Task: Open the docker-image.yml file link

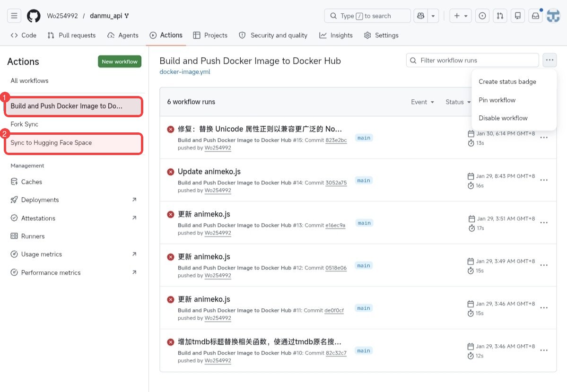Action: [x=185, y=71]
